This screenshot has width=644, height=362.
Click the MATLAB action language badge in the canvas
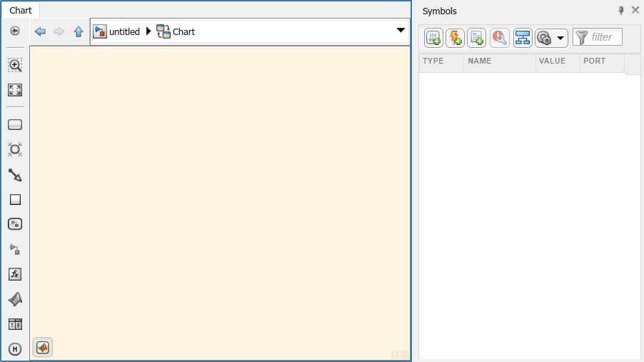pyautogui.click(x=43, y=348)
